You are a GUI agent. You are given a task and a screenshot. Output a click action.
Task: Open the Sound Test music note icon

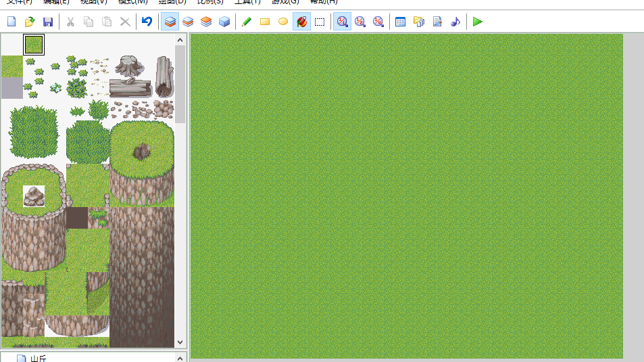pyautogui.click(x=455, y=22)
